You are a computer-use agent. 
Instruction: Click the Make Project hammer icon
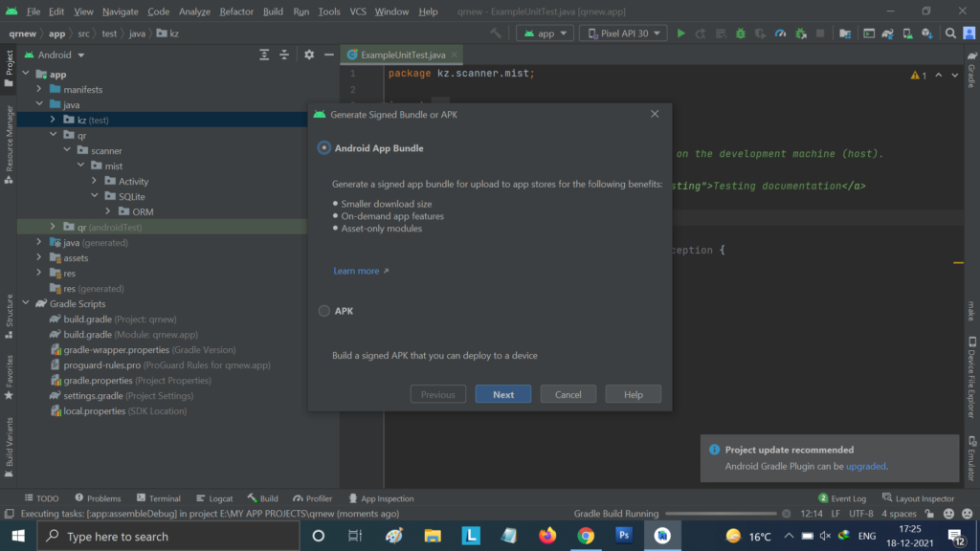point(496,33)
